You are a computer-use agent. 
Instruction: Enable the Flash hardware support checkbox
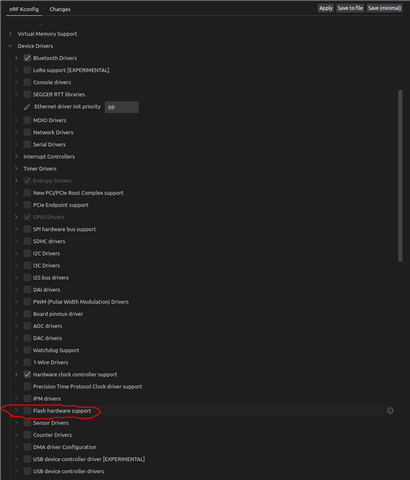point(27,411)
